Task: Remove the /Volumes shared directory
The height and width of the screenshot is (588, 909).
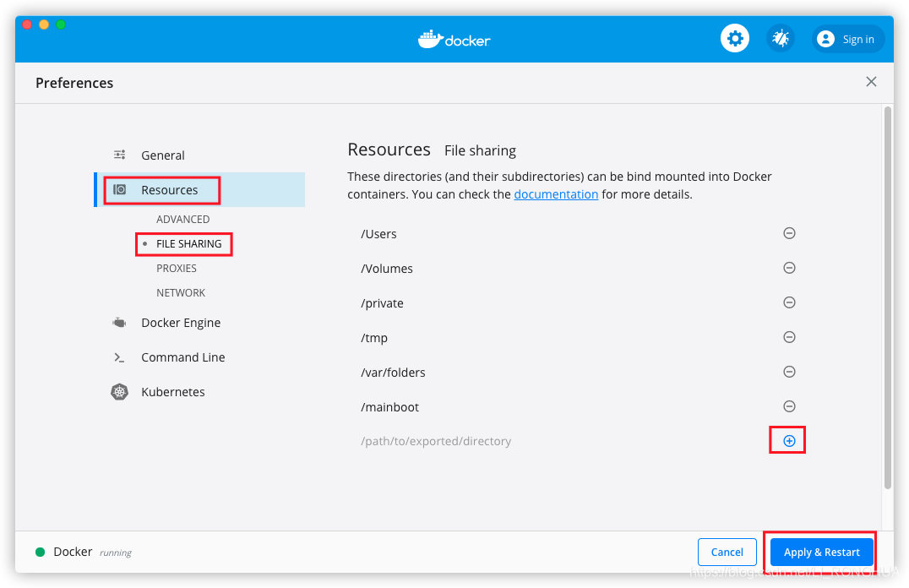Action: 789,268
